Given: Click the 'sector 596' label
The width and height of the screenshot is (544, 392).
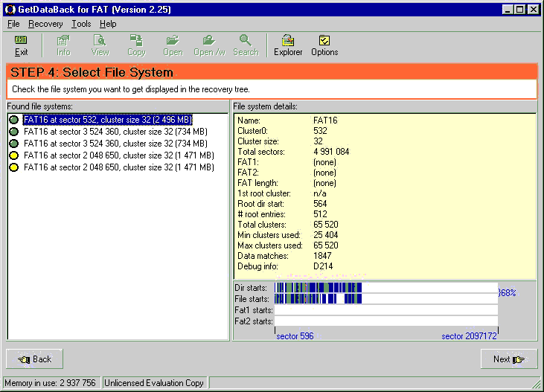Looking at the screenshot, I should (295, 335).
